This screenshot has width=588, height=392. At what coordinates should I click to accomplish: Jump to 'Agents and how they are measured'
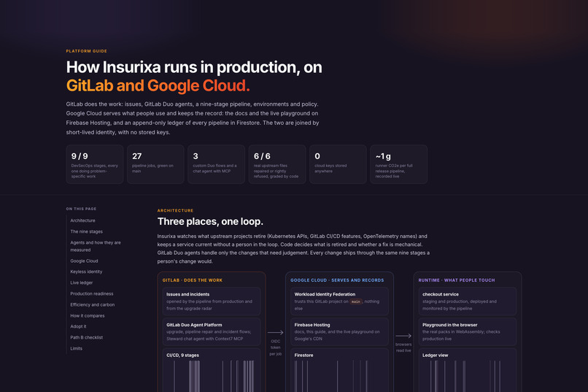click(x=96, y=246)
